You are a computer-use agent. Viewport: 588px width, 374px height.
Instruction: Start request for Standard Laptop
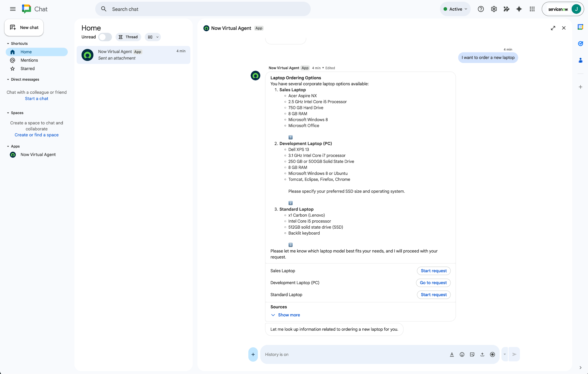click(434, 294)
